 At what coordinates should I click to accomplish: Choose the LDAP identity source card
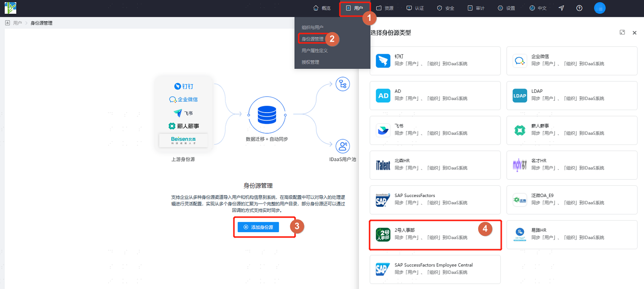coord(572,95)
